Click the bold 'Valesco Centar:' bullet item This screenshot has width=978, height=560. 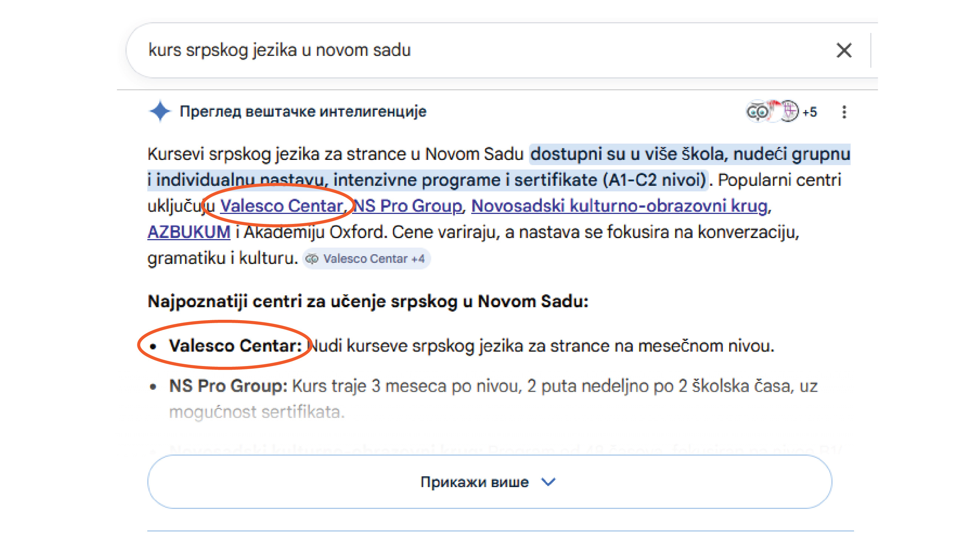(x=235, y=345)
